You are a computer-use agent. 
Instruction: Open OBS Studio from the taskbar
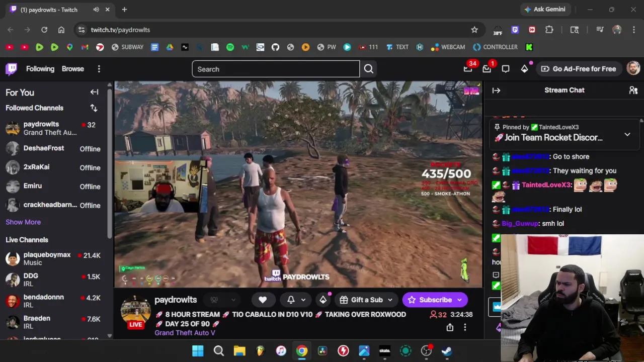[x=426, y=351]
